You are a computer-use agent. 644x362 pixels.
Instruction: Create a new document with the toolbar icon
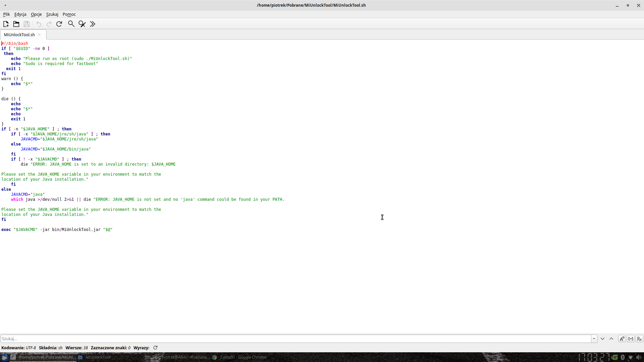(6, 24)
